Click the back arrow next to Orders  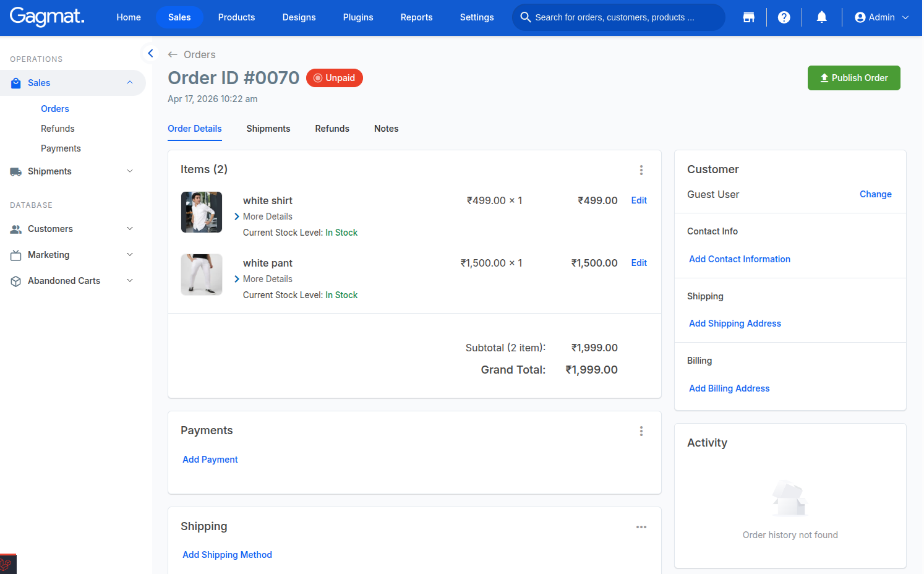pos(173,54)
